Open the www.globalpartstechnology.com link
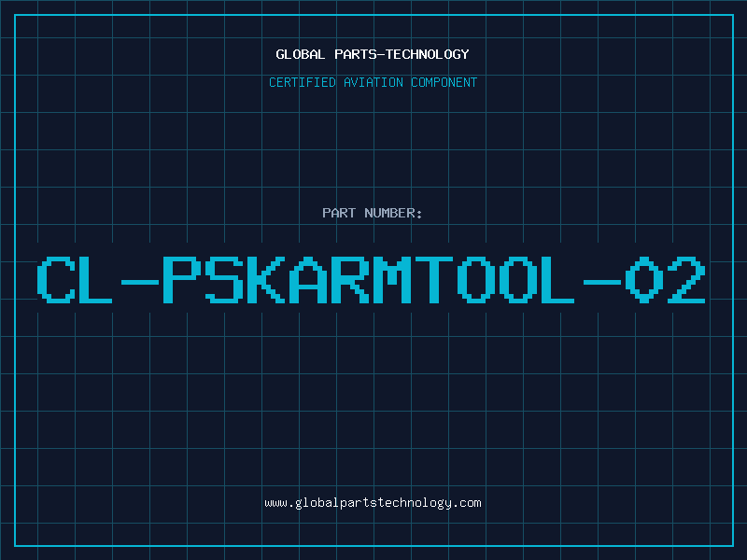The height and width of the screenshot is (560, 747). point(373,503)
